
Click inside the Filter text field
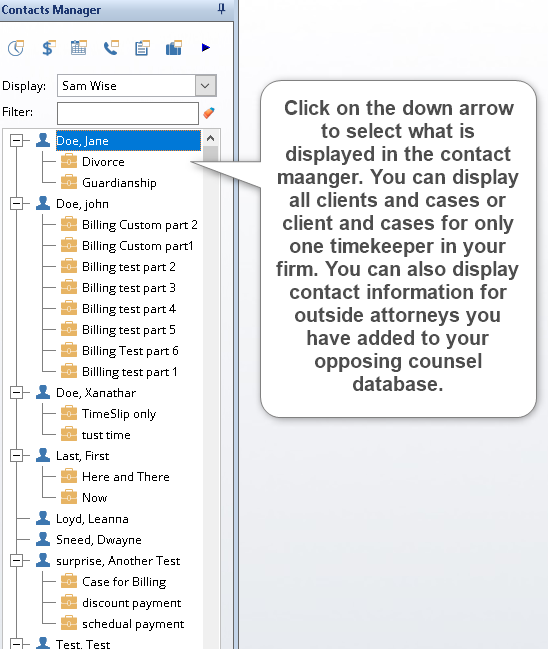[x=128, y=113]
